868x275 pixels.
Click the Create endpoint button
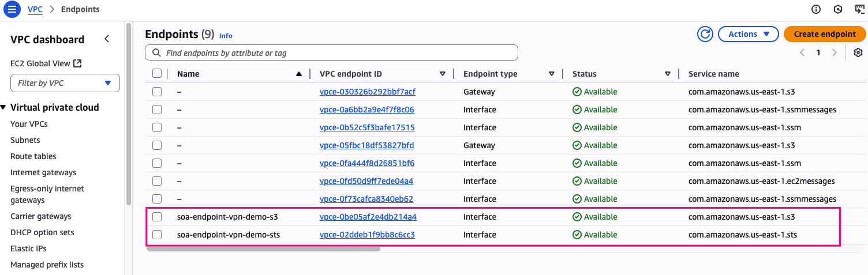pos(825,34)
